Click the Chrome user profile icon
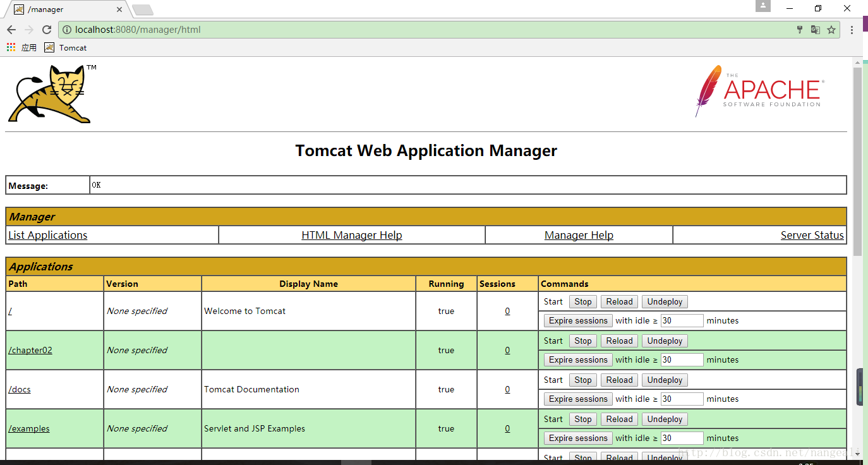Screen dimensions: 868x465 point(763,6)
